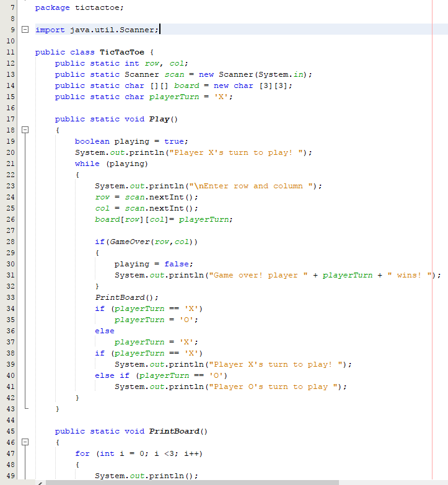Place cursor on 'package tictactoe;' line

[79, 7]
